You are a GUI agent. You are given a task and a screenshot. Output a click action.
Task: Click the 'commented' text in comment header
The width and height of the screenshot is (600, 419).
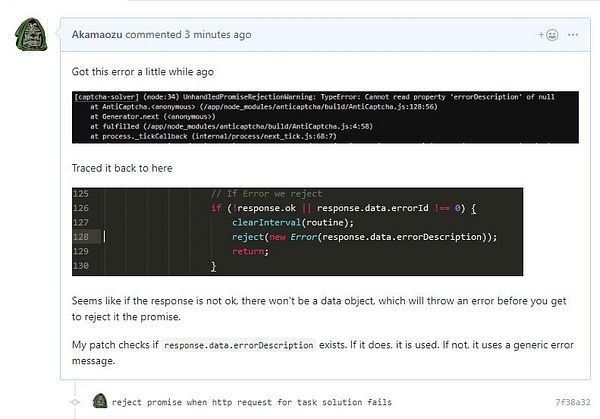tap(153, 34)
